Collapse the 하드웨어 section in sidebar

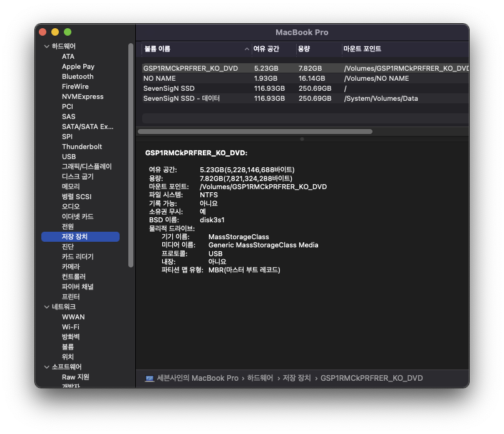click(46, 46)
